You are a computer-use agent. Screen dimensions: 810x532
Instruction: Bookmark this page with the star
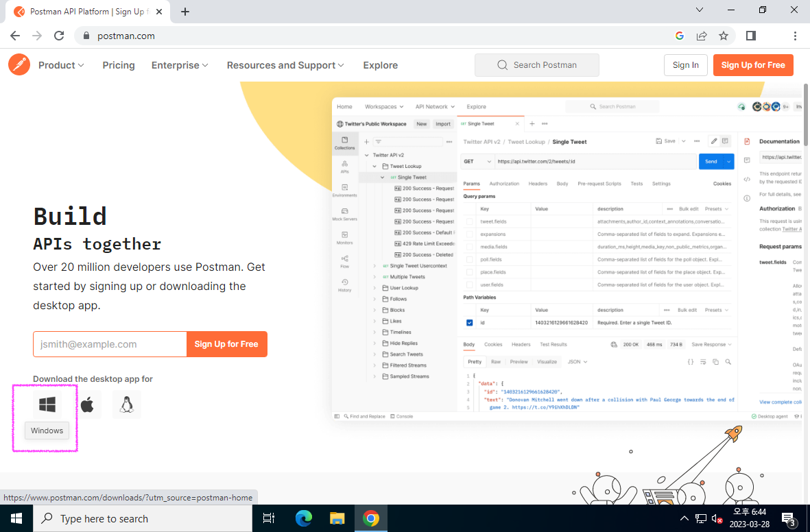coord(723,36)
